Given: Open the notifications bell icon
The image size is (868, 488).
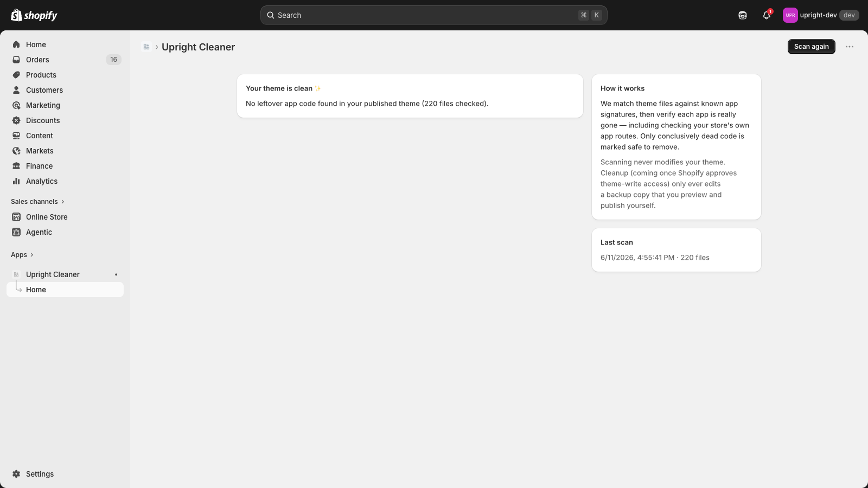Looking at the screenshot, I should click(767, 15).
